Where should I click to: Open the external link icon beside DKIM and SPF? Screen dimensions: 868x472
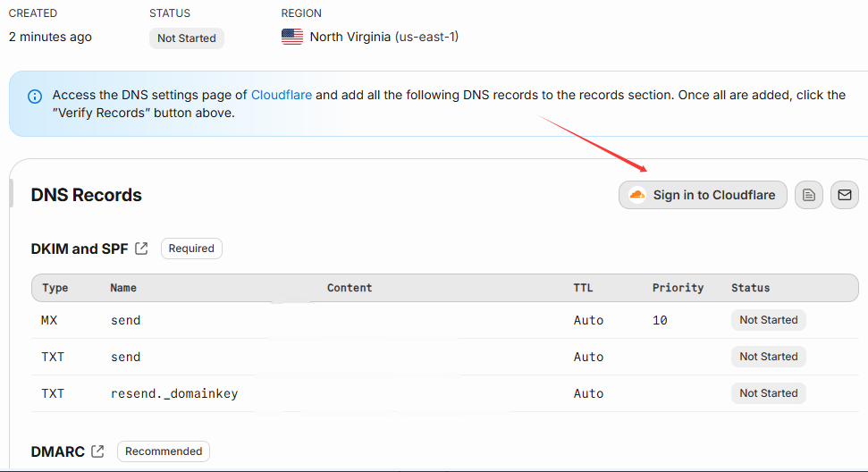pyautogui.click(x=141, y=249)
